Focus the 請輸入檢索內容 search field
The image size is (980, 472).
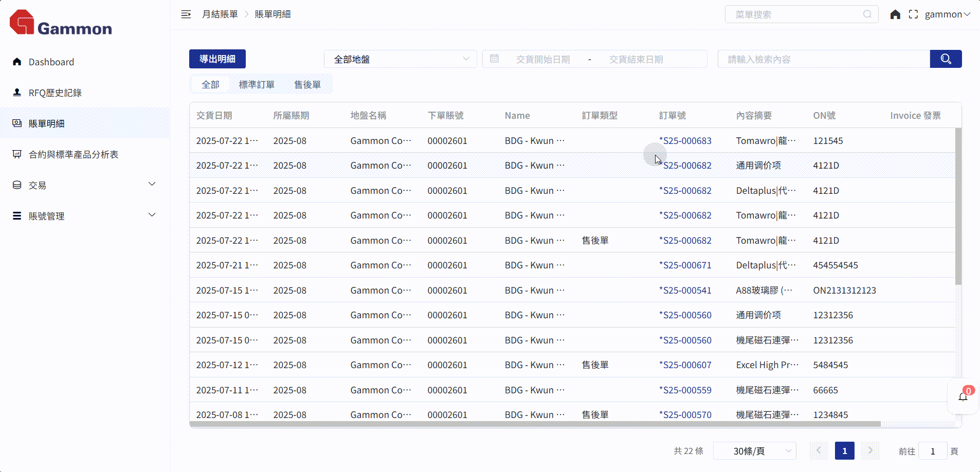823,59
